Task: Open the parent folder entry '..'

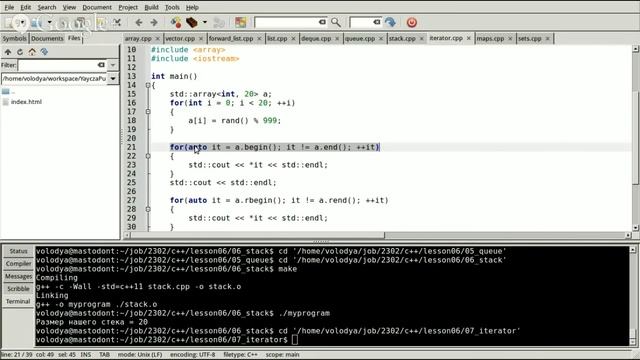Action: [x=9, y=92]
